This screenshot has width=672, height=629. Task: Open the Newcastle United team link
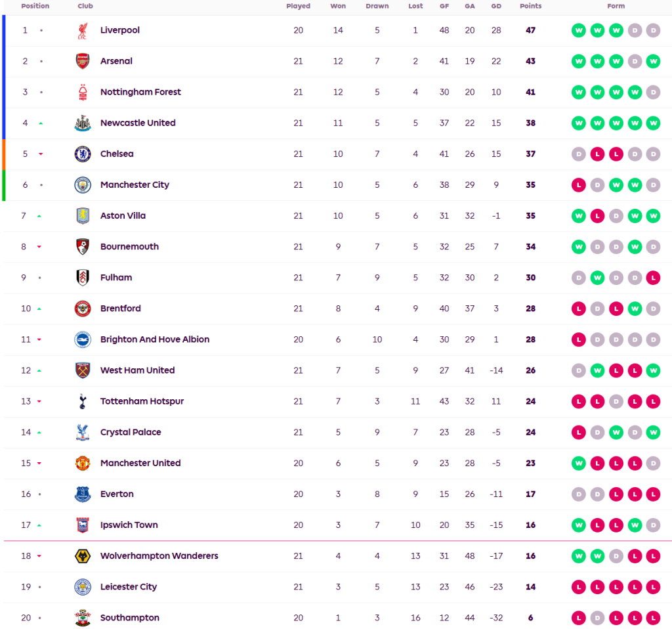pos(138,123)
